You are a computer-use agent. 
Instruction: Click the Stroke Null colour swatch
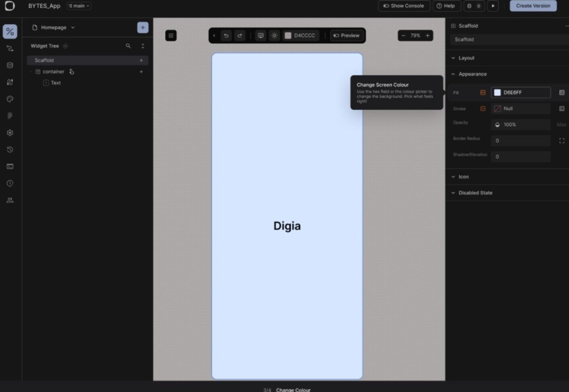[498, 108]
